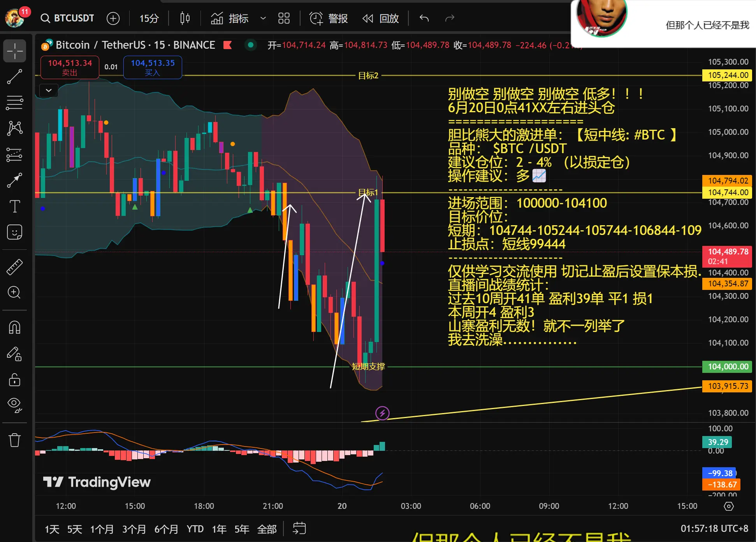Select the 目标1 horizontal line label
This screenshot has height=542, width=756.
click(368, 192)
